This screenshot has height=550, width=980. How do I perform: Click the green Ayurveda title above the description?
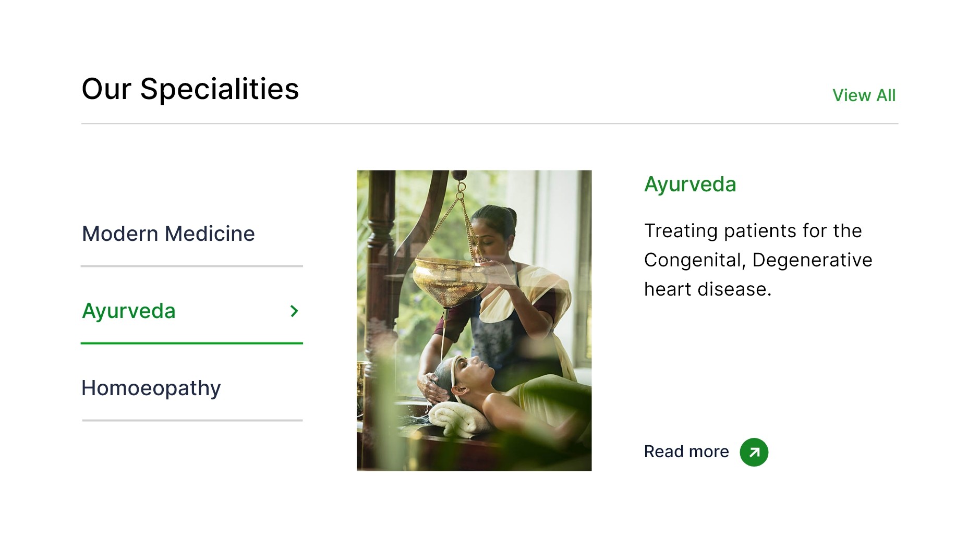(690, 184)
